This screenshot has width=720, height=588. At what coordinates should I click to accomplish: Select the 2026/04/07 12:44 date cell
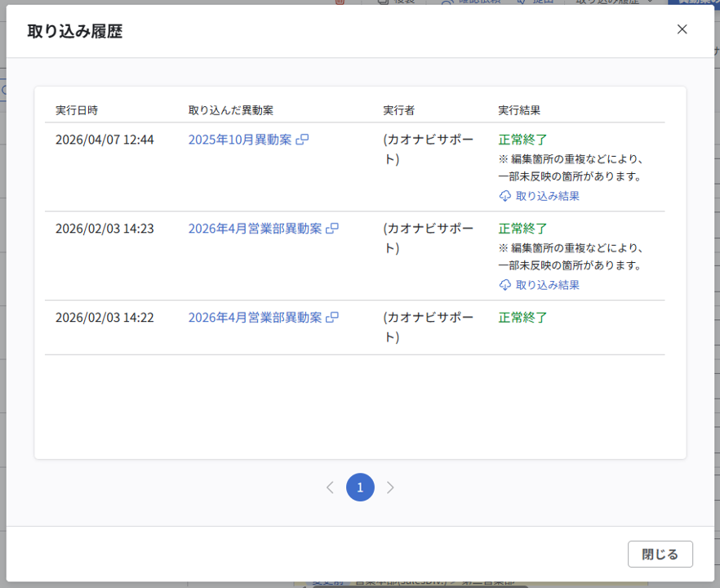[x=104, y=140]
